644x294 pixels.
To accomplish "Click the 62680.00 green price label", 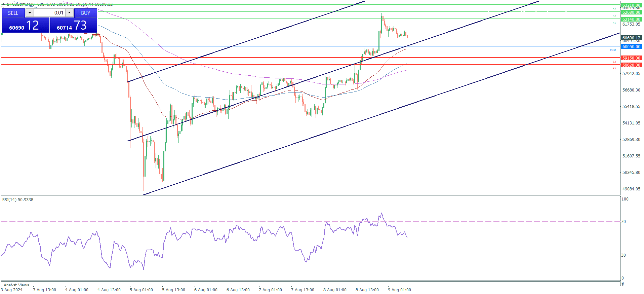I will (x=631, y=12).
